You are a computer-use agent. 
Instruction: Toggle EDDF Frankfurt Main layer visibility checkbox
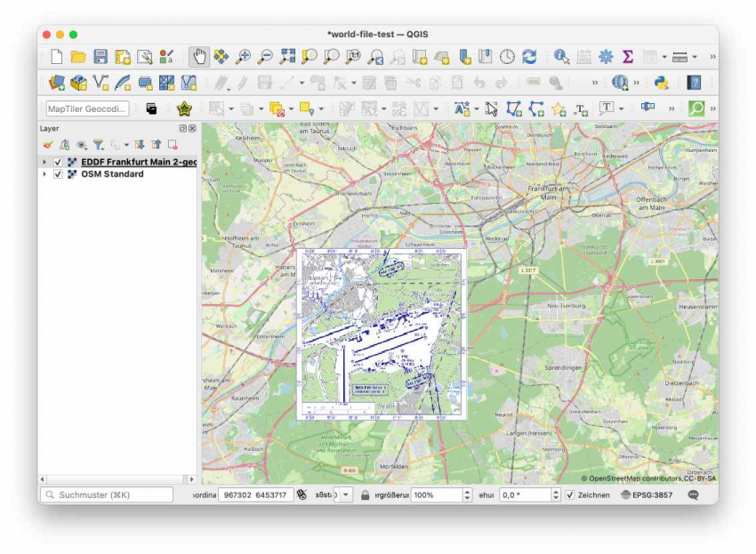(58, 162)
